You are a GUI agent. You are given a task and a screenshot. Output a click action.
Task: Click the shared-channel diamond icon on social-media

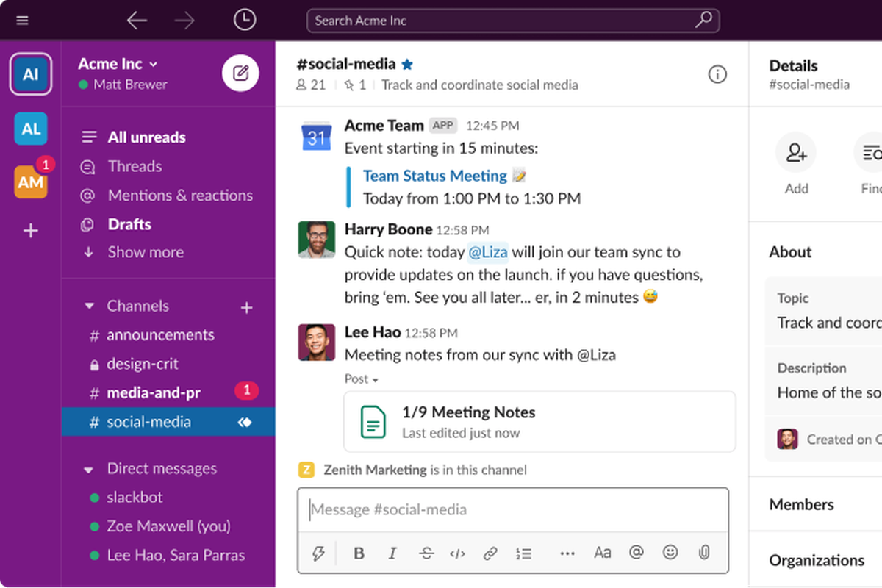click(245, 422)
